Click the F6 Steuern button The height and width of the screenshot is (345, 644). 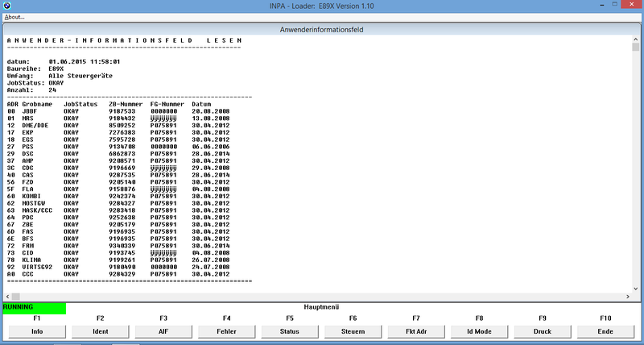[x=353, y=331]
